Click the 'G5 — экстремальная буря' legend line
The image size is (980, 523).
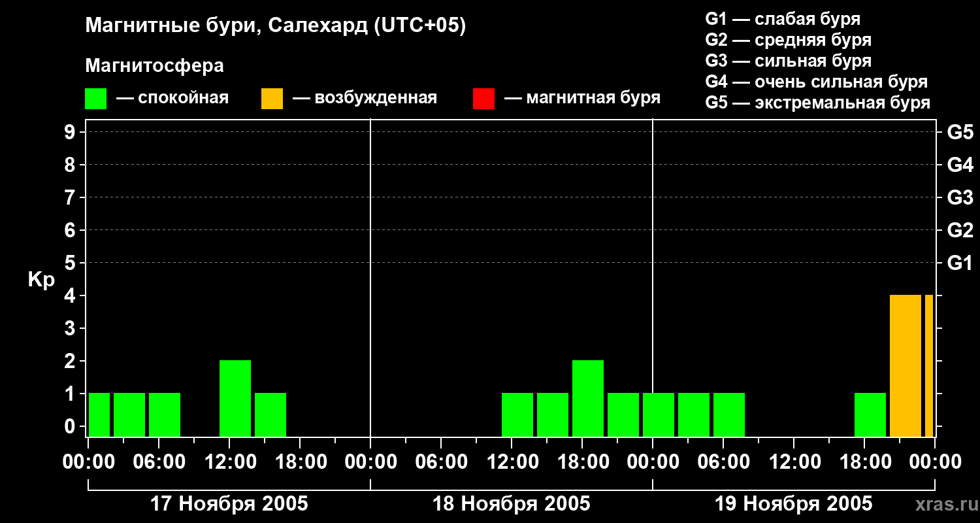click(x=818, y=103)
